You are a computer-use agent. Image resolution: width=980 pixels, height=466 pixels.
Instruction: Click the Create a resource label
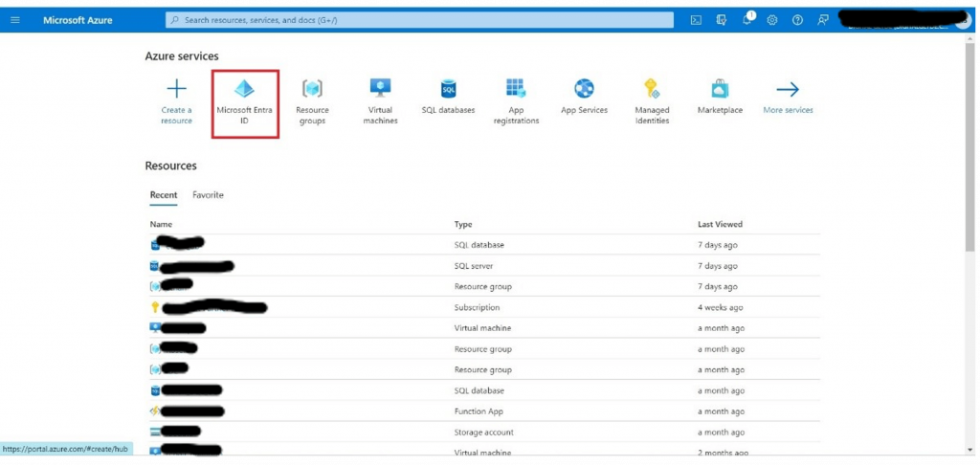177,116
